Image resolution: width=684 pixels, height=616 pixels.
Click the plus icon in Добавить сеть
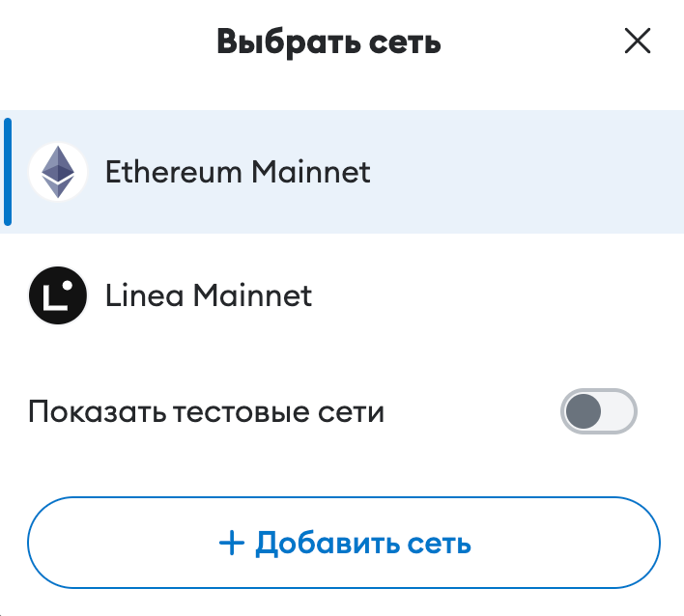tap(232, 544)
